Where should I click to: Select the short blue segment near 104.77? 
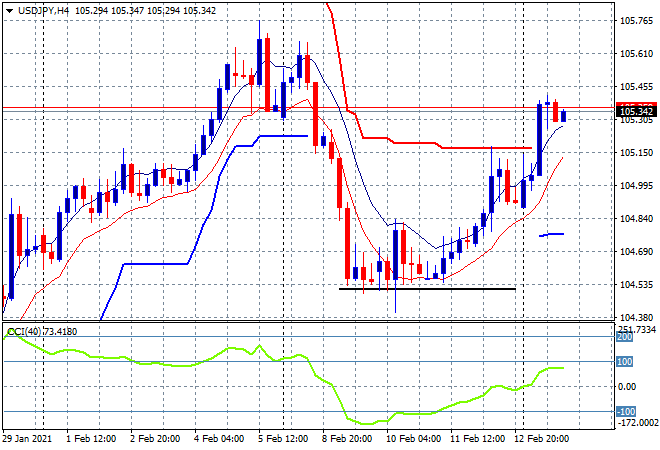point(551,234)
